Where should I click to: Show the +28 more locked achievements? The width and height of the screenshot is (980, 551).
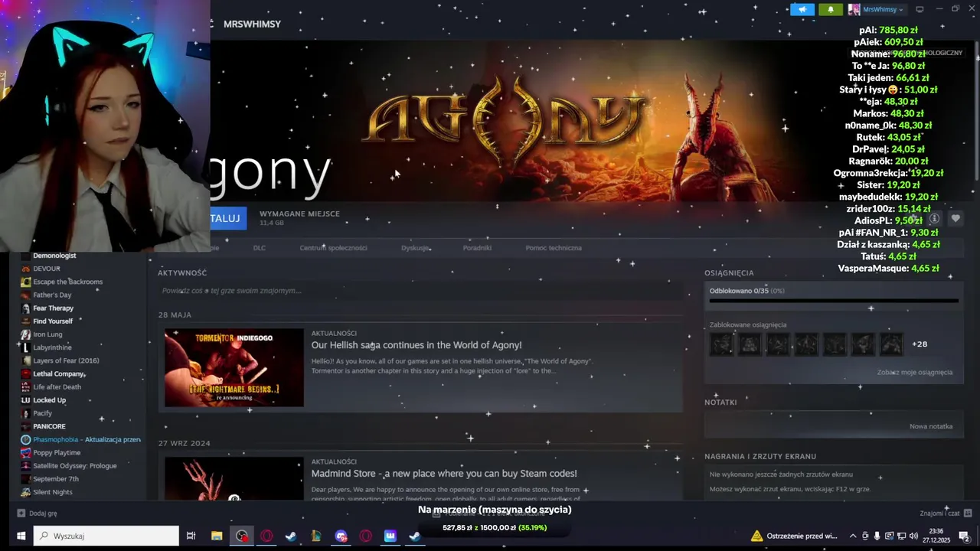tap(920, 344)
